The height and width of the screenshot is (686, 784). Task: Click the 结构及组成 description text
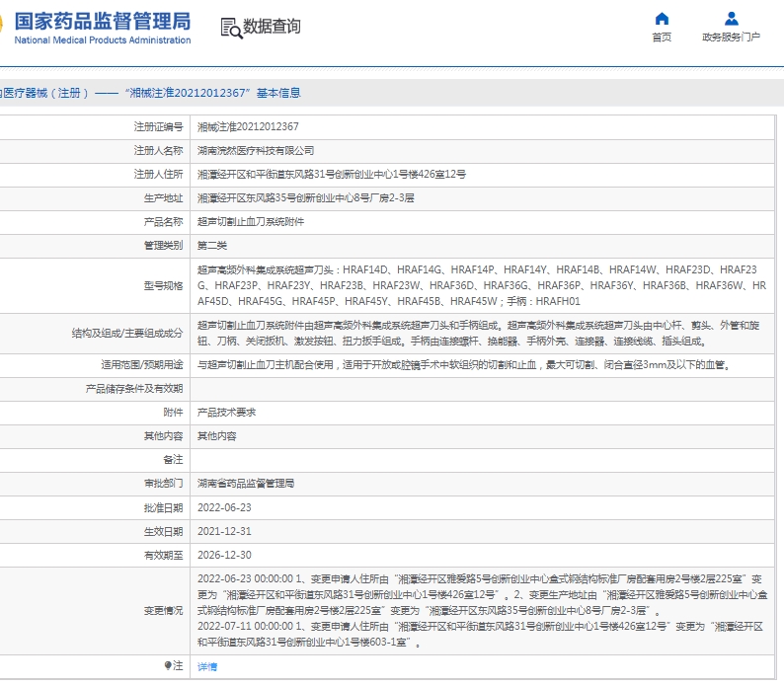point(479,334)
